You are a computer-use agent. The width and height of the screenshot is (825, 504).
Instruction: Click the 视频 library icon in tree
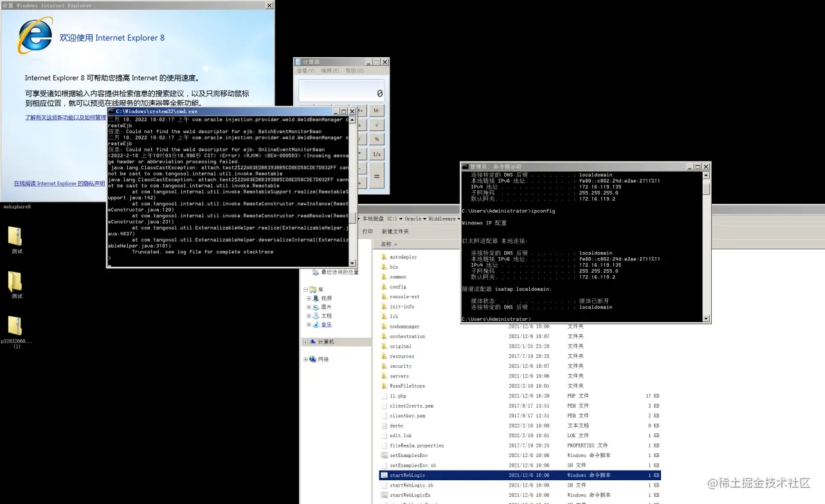click(x=316, y=298)
